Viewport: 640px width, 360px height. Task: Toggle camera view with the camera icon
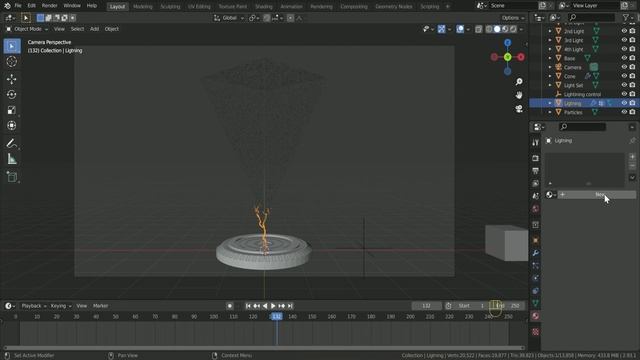click(x=519, y=109)
